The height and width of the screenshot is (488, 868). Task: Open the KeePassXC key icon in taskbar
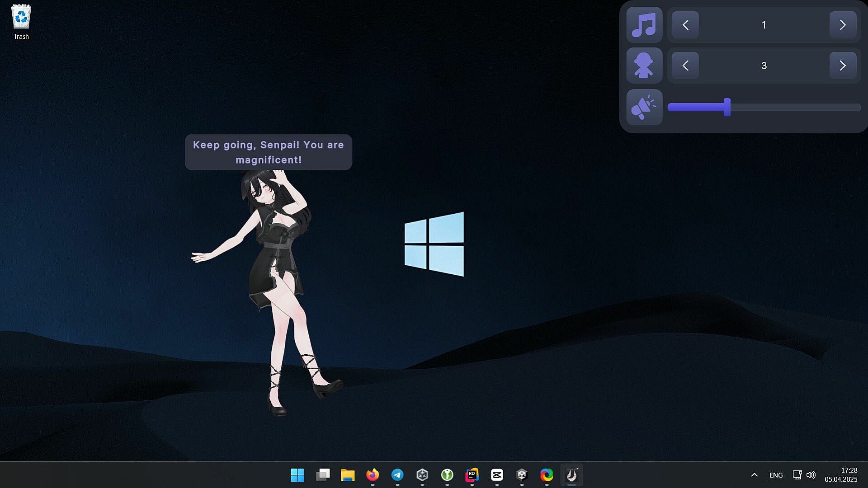(447, 475)
